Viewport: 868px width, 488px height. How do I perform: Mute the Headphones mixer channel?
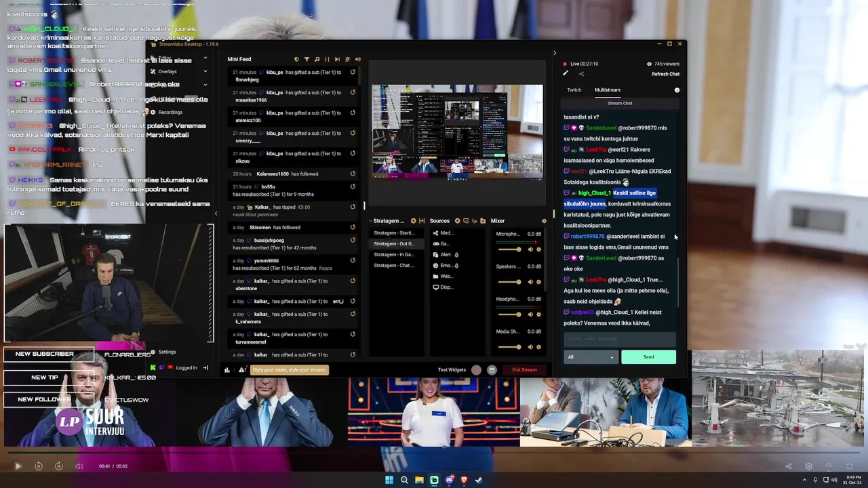(x=530, y=314)
